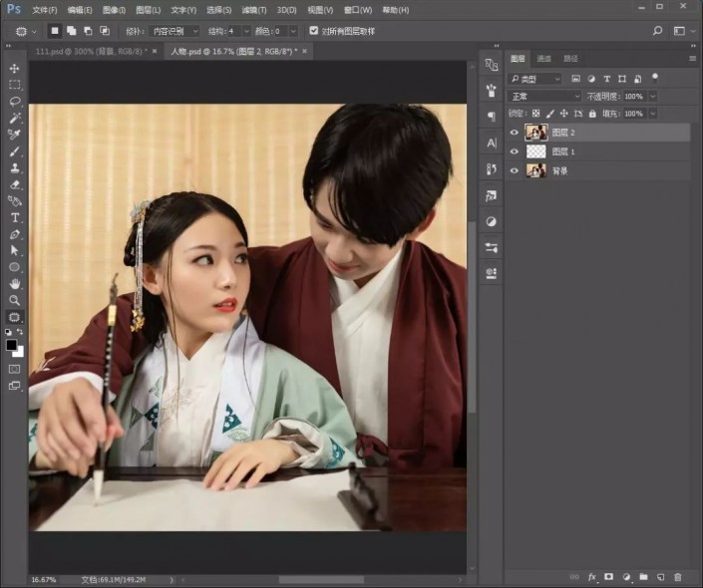Open the search magnifier in options bar

click(657, 31)
